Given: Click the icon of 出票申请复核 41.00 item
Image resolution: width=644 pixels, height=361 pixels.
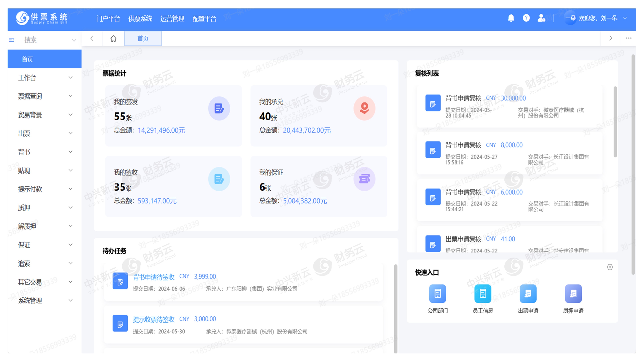Looking at the screenshot, I should (433, 244).
